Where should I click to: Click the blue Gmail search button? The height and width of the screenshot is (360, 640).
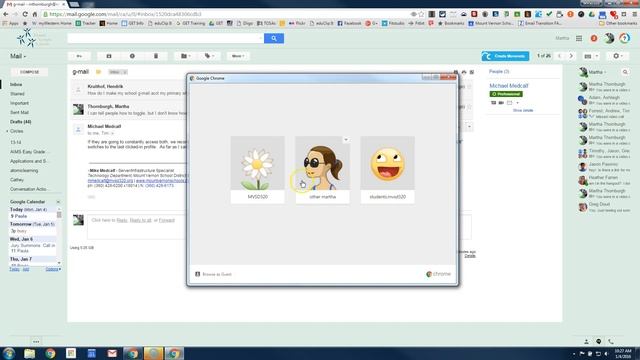[x=274, y=38]
